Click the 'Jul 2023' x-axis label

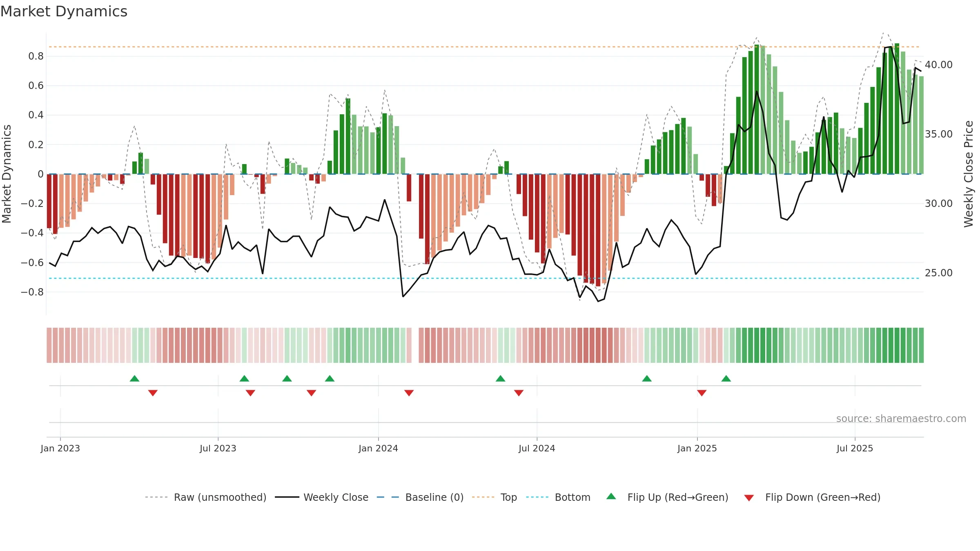pos(218,448)
